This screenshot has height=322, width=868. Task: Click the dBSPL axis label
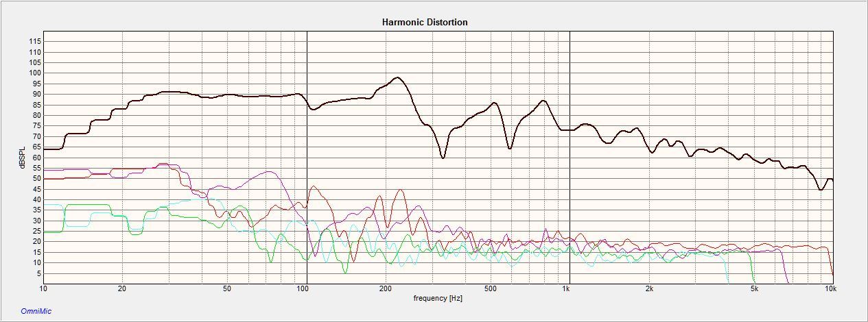21,156
